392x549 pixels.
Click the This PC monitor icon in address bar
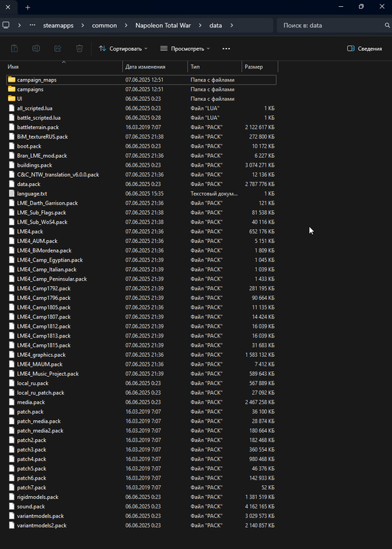coord(5,25)
